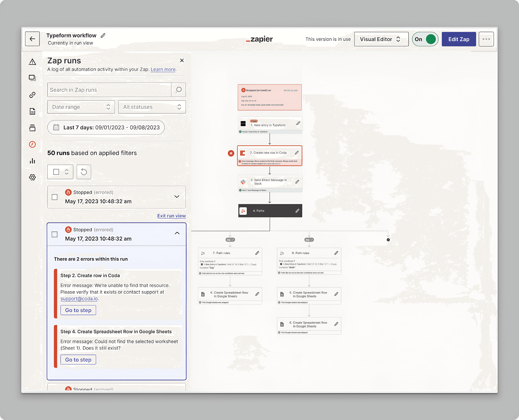
Task: Toggle the Zap On switch
Action: [x=425, y=39]
